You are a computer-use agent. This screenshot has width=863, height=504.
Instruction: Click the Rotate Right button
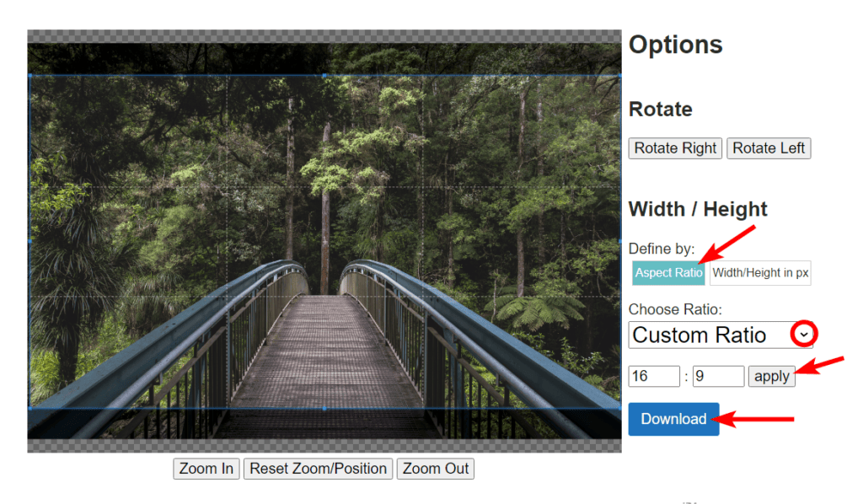click(x=675, y=148)
